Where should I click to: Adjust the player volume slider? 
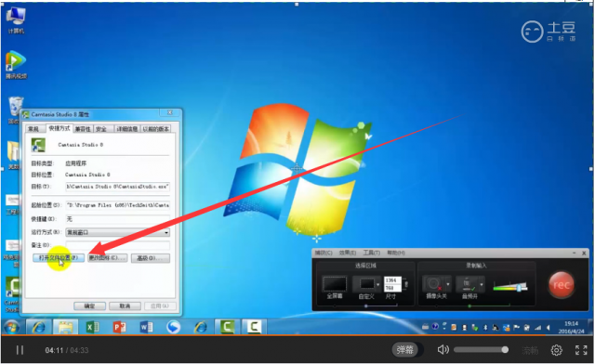(x=481, y=349)
